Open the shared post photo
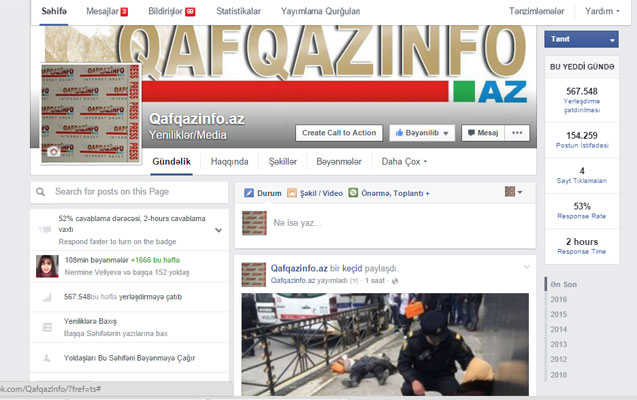 click(x=385, y=344)
